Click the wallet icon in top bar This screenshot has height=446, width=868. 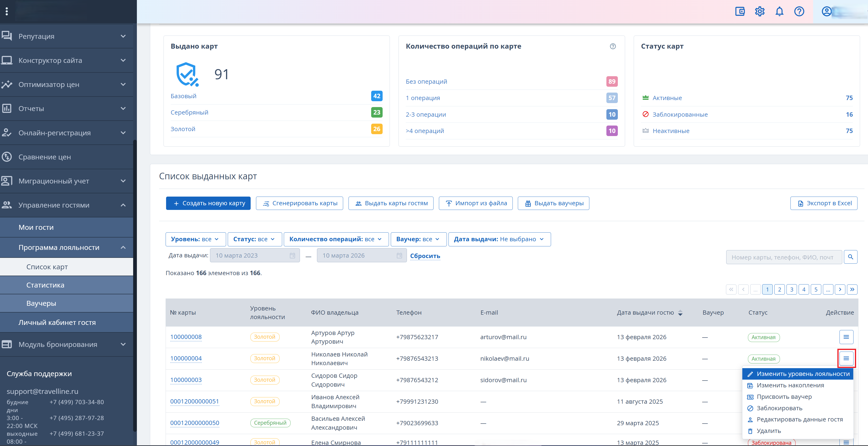coord(740,11)
